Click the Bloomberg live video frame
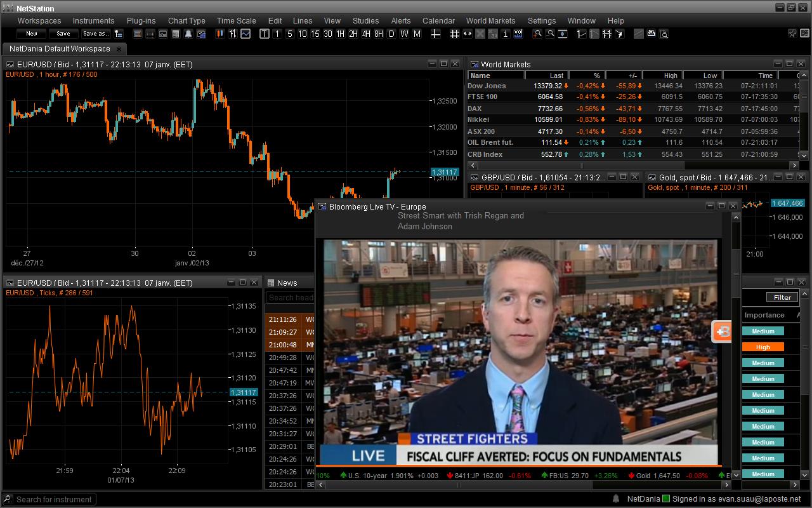812x508 pixels. click(x=521, y=352)
